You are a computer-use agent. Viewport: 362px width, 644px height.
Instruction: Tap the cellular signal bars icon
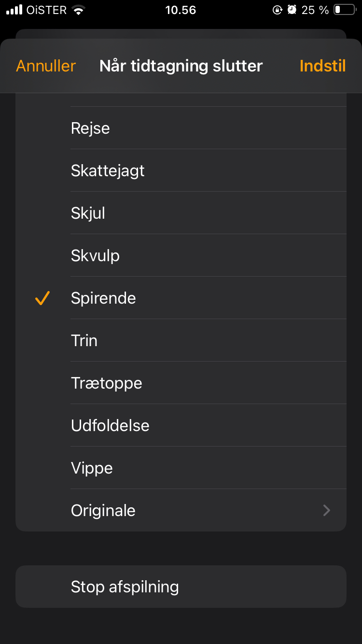pos(14,10)
